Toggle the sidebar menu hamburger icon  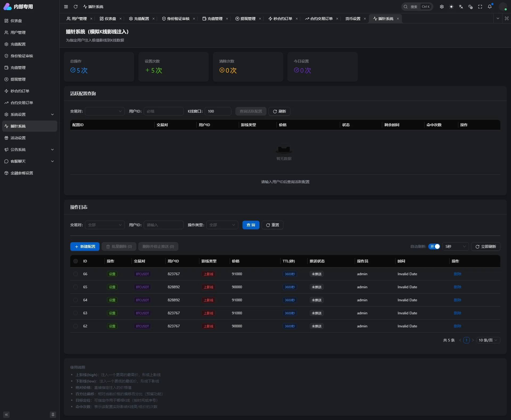click(66, 7)
